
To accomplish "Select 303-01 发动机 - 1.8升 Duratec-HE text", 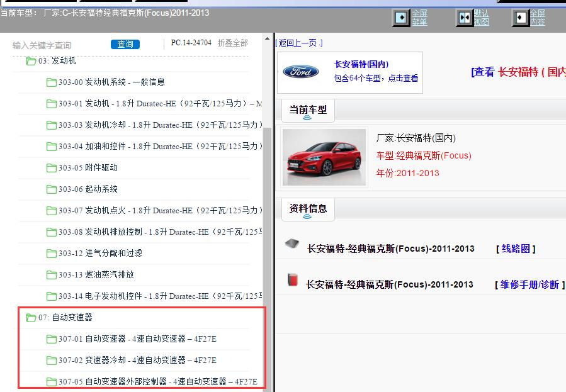I will point(161,103).
